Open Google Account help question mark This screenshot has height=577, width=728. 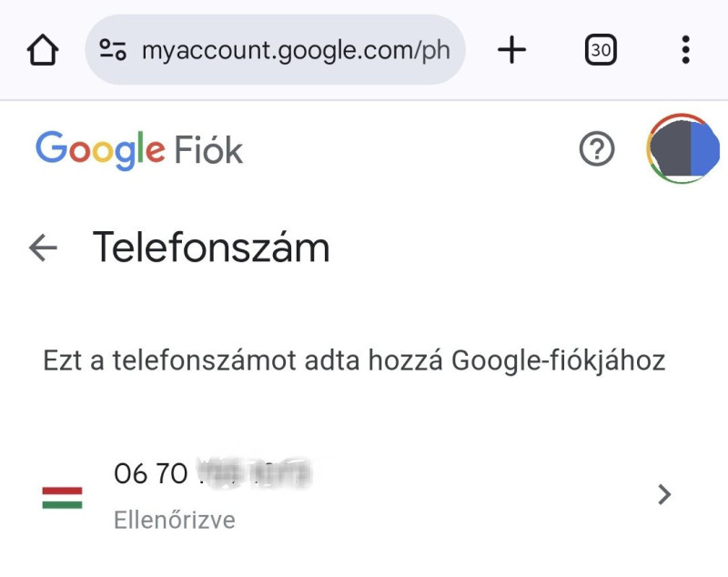coord(597,149)
